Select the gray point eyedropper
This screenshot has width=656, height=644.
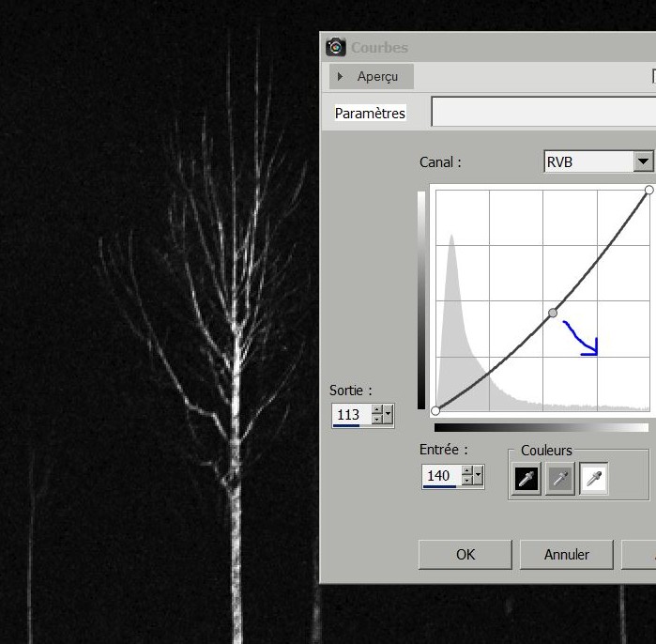560,479
